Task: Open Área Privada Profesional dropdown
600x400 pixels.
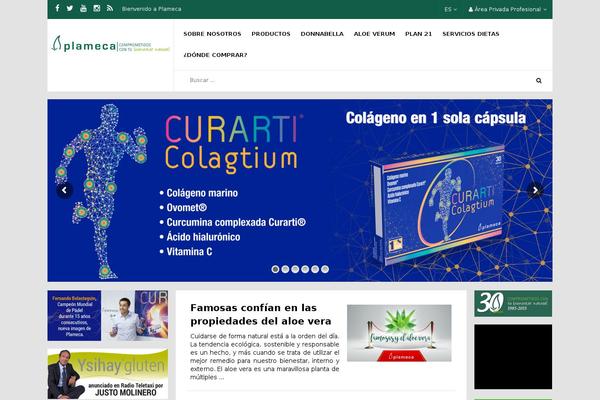Action: (x=507, y=9)
